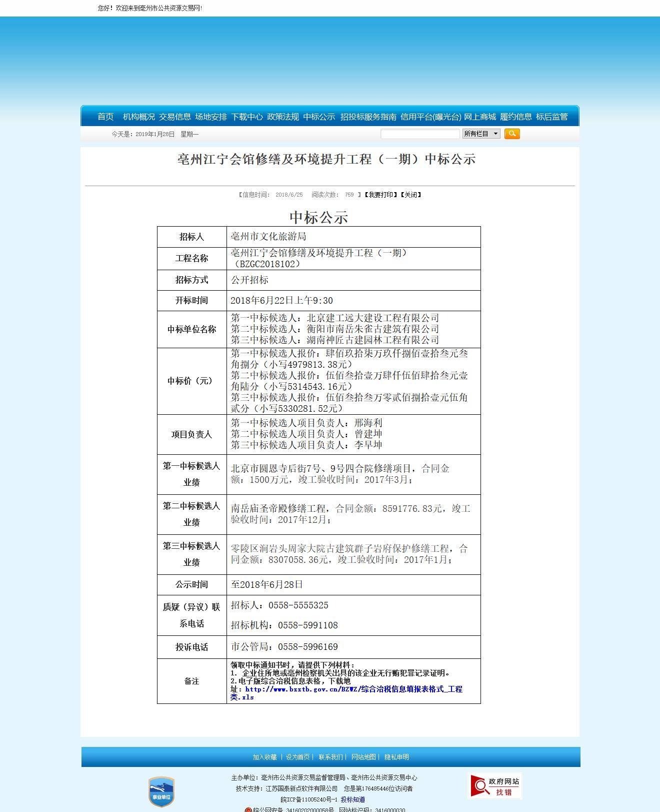Click 隐私申明 footer link
The width and height of the screenshot is (660, 812).
[396, 757]
